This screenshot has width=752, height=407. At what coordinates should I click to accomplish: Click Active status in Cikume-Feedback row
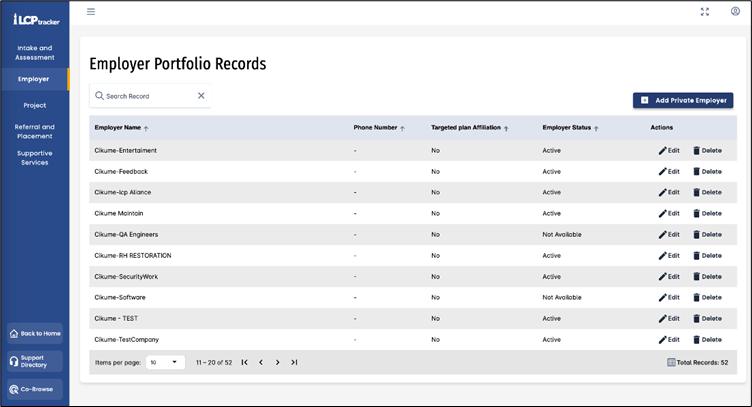[552, 172]
